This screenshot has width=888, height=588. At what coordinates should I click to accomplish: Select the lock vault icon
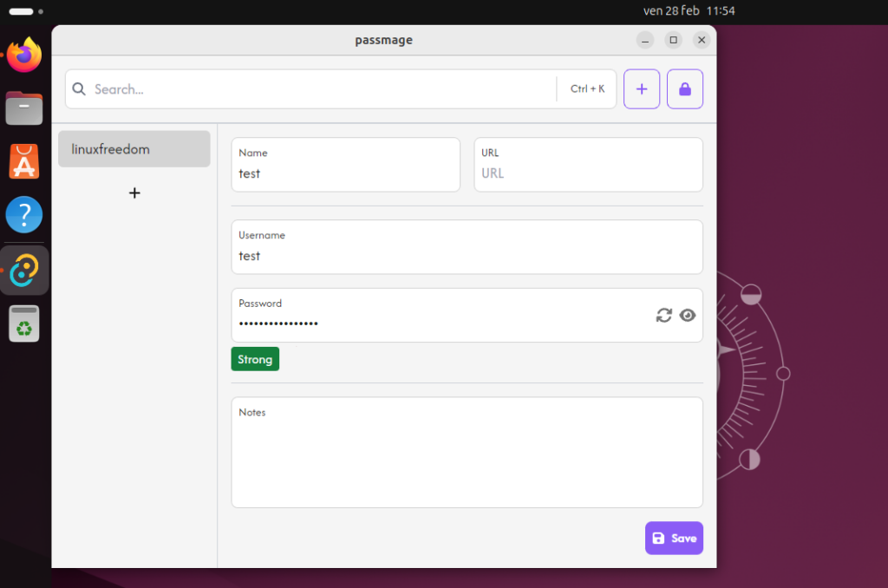(685, 88)
